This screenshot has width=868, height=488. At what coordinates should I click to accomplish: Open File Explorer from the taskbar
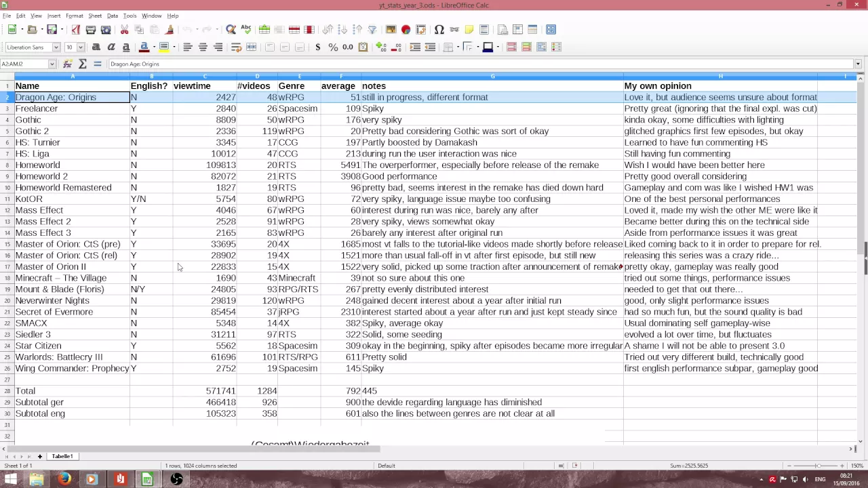pyautogui.click(x=36, y=480)
